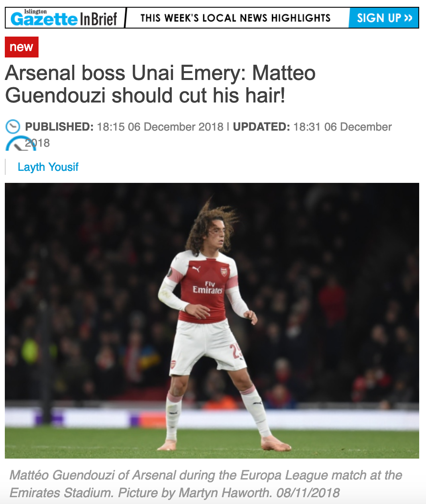Viewport: 426px width, 504px height.
Task: Click the Puma logo on the player's shirt
Action: tap(196, 268)
